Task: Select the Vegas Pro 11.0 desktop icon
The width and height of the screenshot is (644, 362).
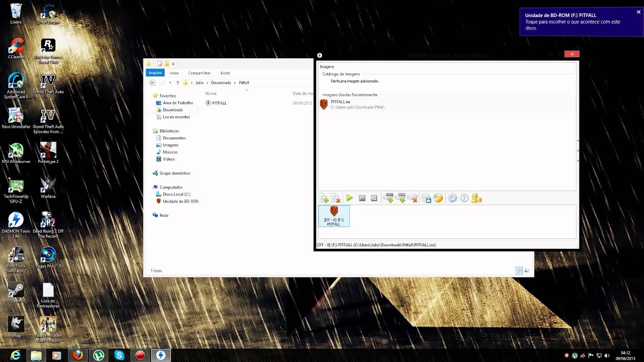Action: pos(48,258)
